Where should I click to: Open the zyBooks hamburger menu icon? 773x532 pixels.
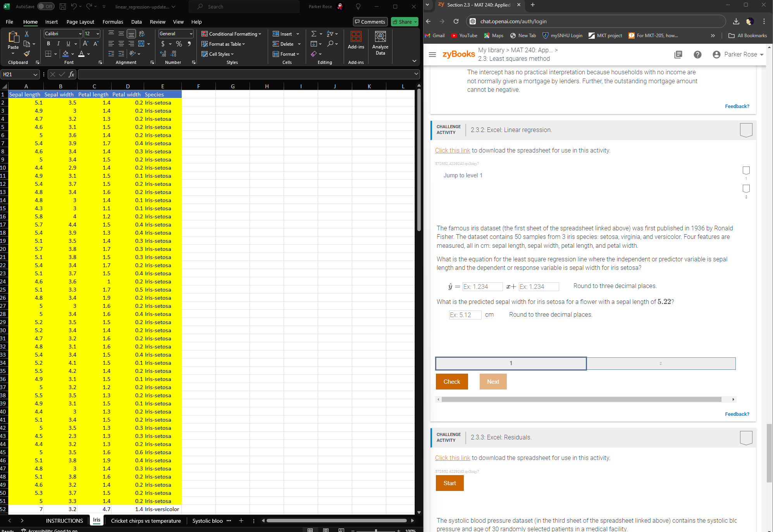coord(432,55)
